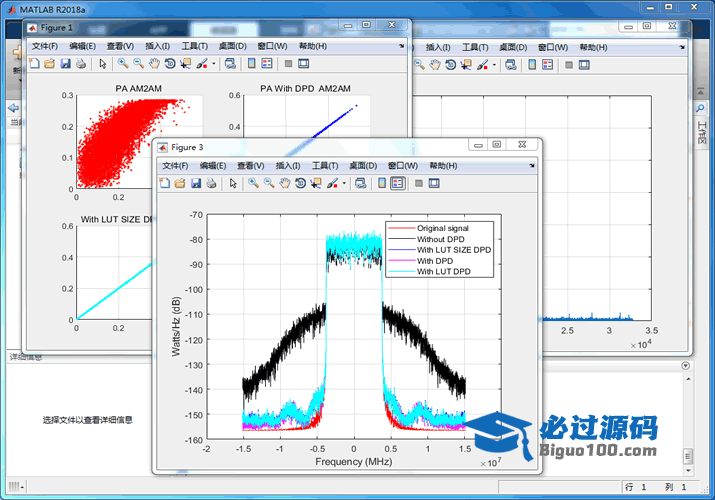Select Pan tool in background figure toolbar

pos(435,65)
